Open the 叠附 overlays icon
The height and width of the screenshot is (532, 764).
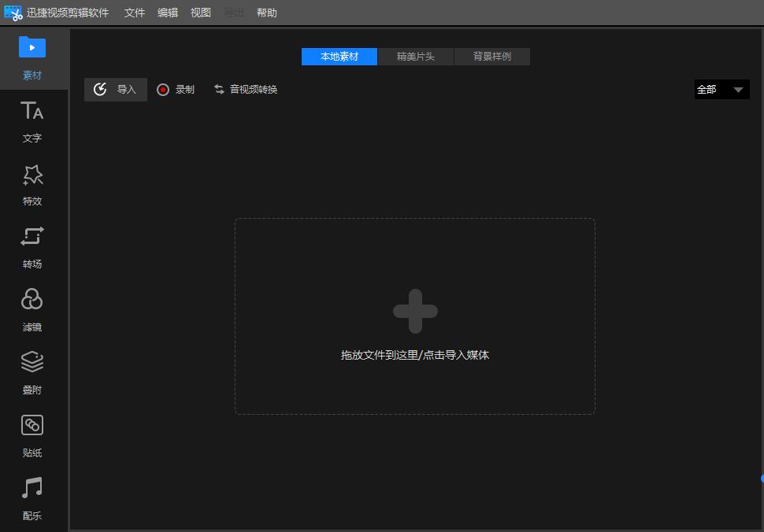(x=32, y=363)
